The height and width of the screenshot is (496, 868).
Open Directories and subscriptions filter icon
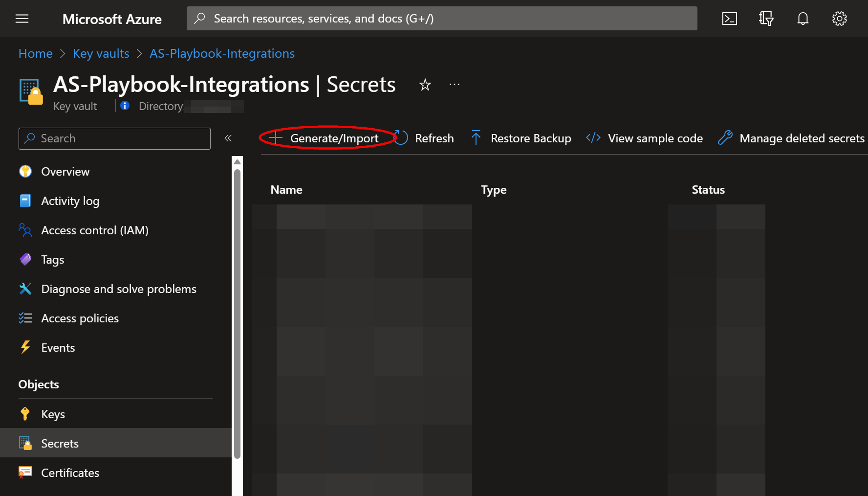pyautogui.click(x=766, y=19)
